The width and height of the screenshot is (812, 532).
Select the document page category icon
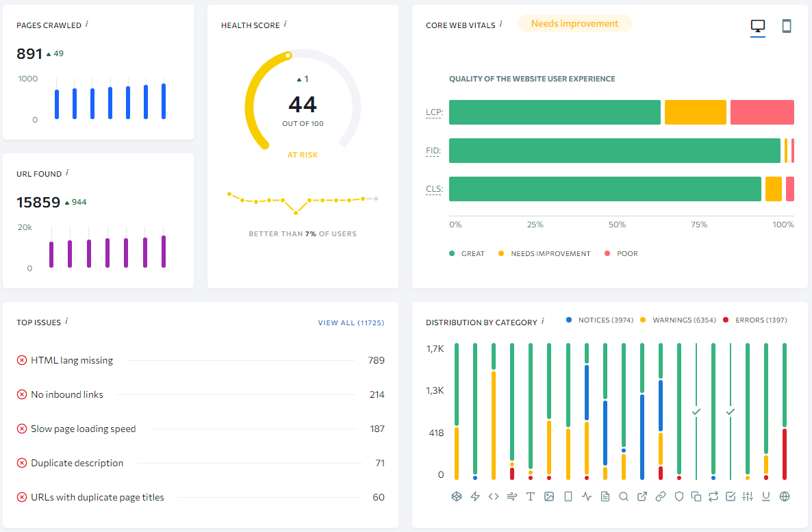(x=605, y=496)
